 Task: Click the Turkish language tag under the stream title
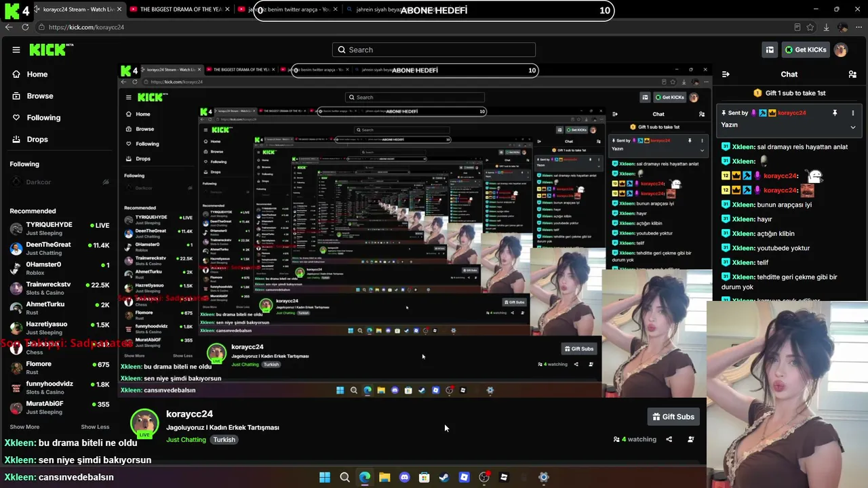click(224, 440)
